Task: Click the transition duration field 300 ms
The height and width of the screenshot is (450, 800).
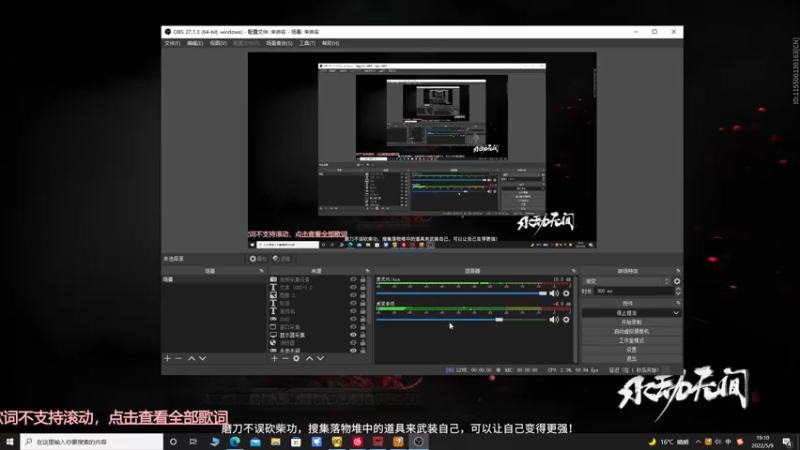Action: [x=635, y=291]
